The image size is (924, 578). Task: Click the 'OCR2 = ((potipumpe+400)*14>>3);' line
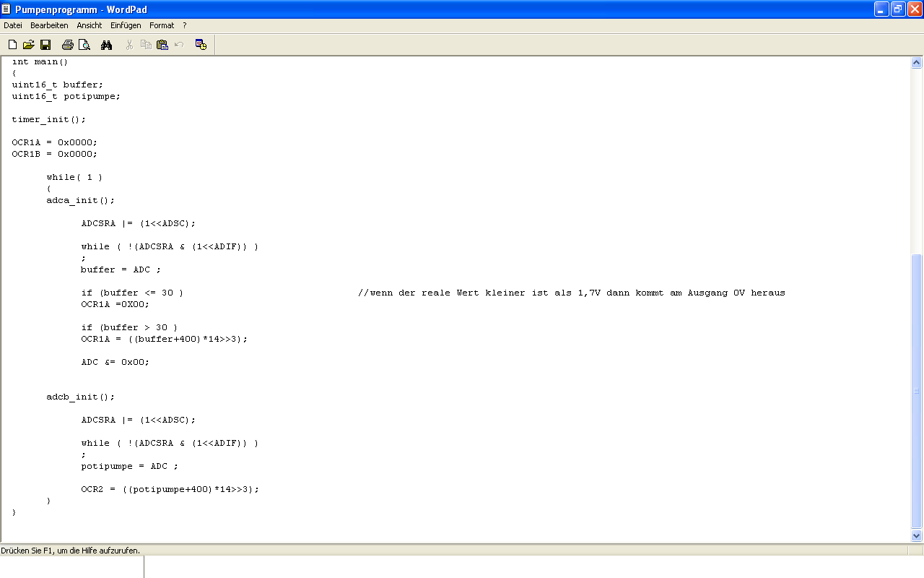click(x=170, y=489)
